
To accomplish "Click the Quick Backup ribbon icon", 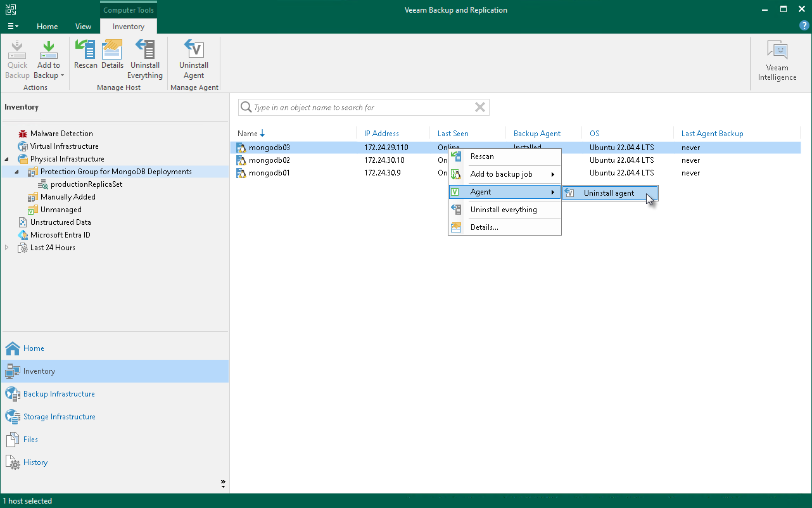I will click(18, 49).
